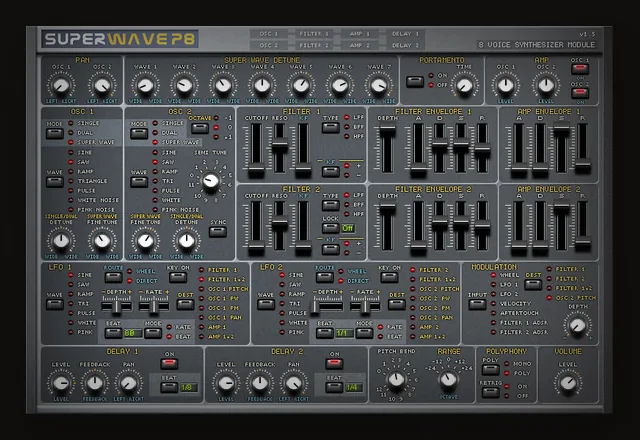This screenshot has height=440, width=640.
Task: Click the Pan OSC 2 knob
Action: pos(102,86)
